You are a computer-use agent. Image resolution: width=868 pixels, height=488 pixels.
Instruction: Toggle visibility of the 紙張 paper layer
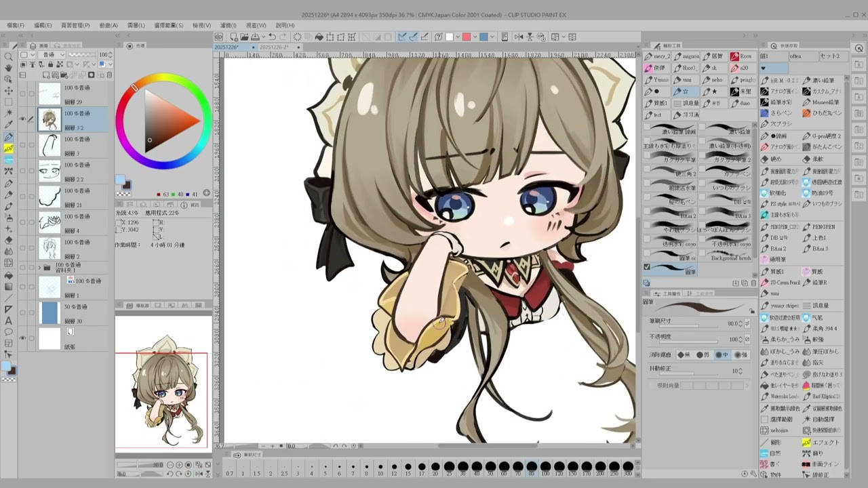(22, 338)
